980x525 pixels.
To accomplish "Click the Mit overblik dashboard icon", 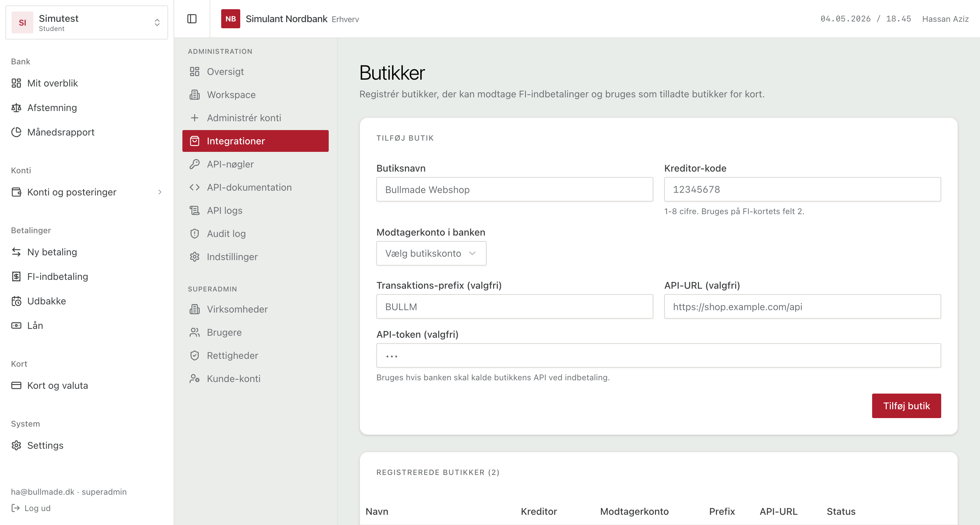I will (16, 83).
